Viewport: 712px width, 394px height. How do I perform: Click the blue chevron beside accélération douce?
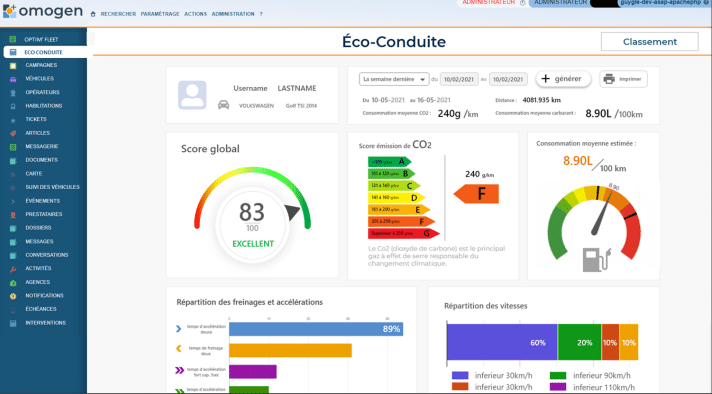178,329
